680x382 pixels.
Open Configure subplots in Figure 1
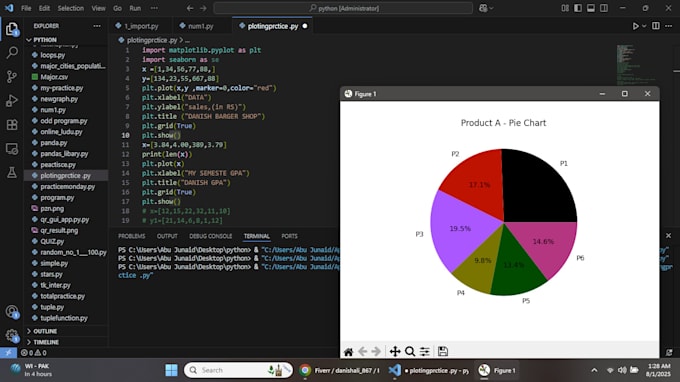click(425, 352)
